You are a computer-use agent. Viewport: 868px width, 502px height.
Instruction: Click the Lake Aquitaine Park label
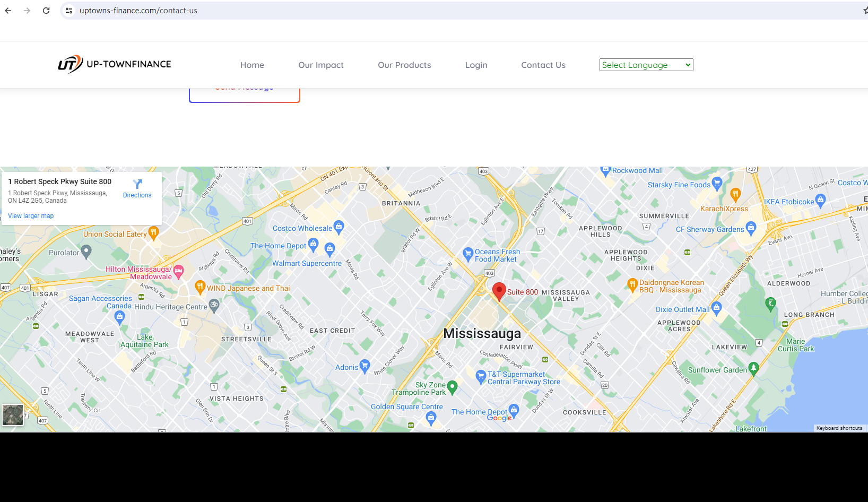(x=144, y=341)
